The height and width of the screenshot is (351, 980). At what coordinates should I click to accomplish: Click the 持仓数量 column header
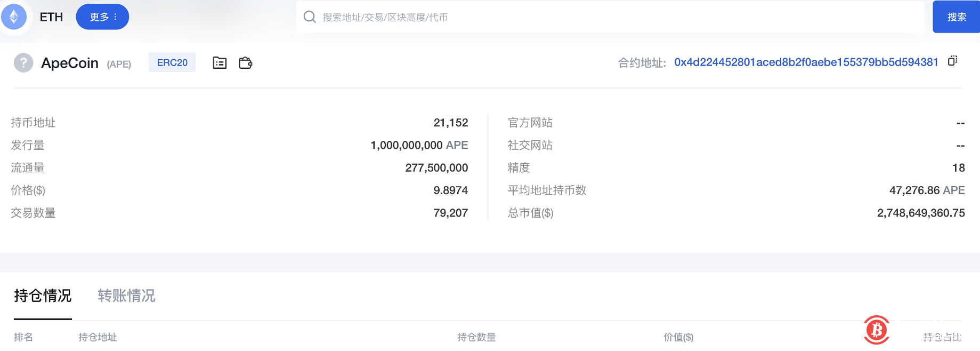pos(476,337)
